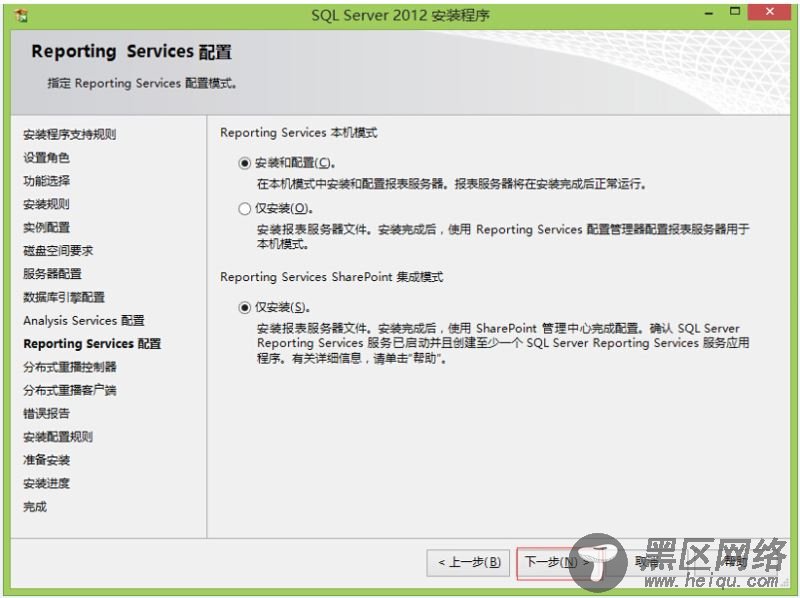This screenshot has height=598, width=800.
Task: Click the 数据库引擎配置 step in sidebar
Action: [63, 297]
